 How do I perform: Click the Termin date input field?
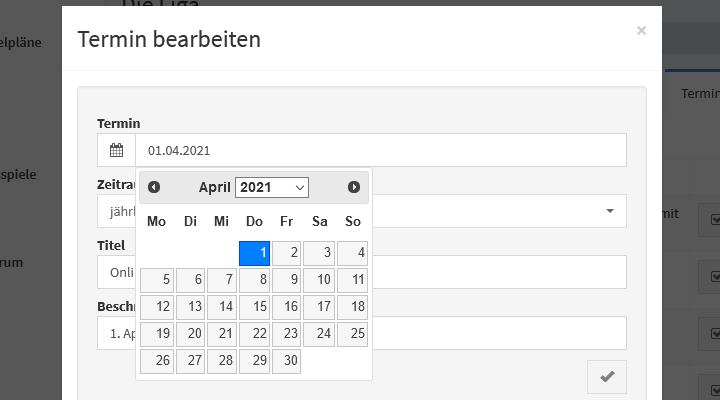coord(381,150)
